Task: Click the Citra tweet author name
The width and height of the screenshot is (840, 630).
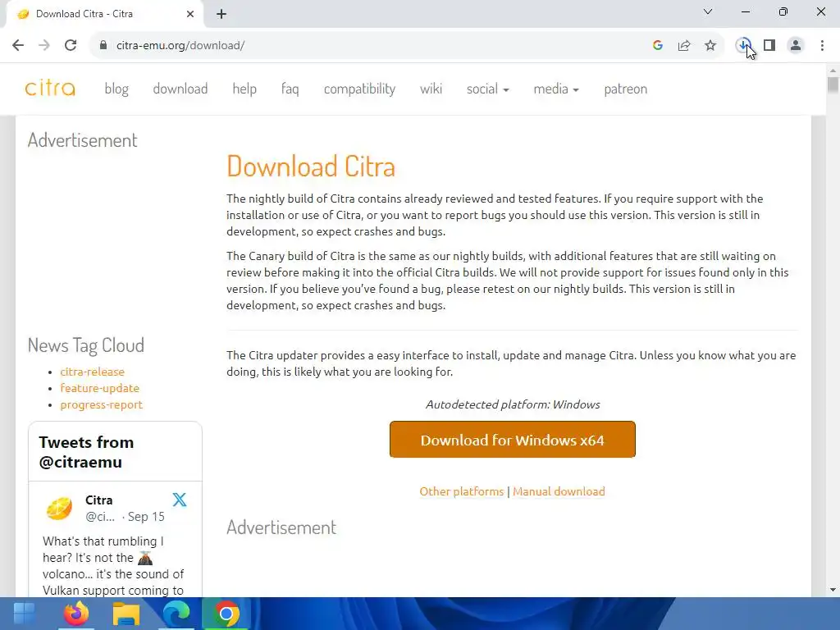Action: click(x=99, y=500)
